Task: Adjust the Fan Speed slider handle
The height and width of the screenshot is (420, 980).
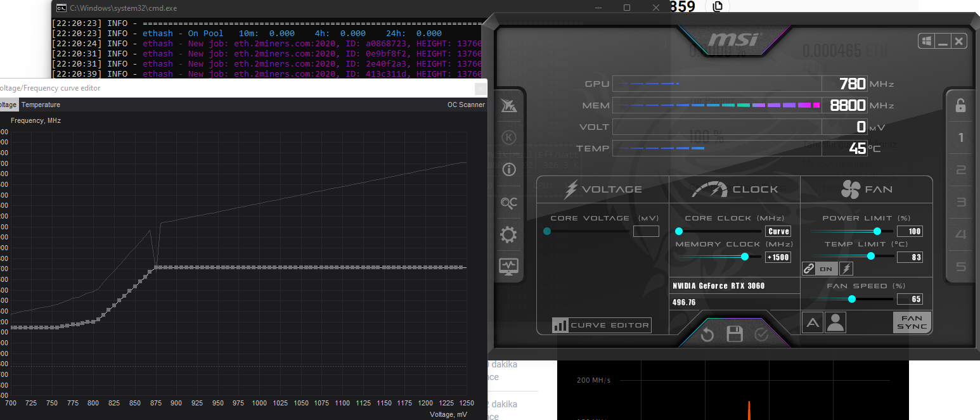Action: 852,299
